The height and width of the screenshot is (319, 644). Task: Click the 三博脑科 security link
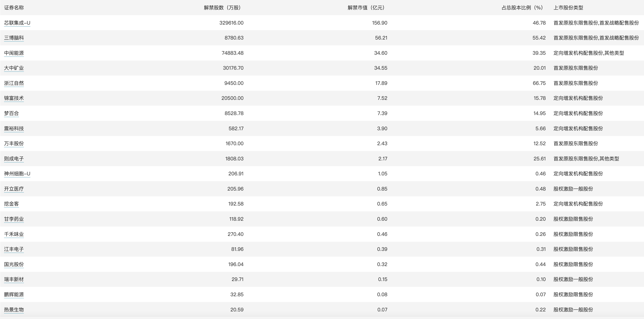coord(14,38)
